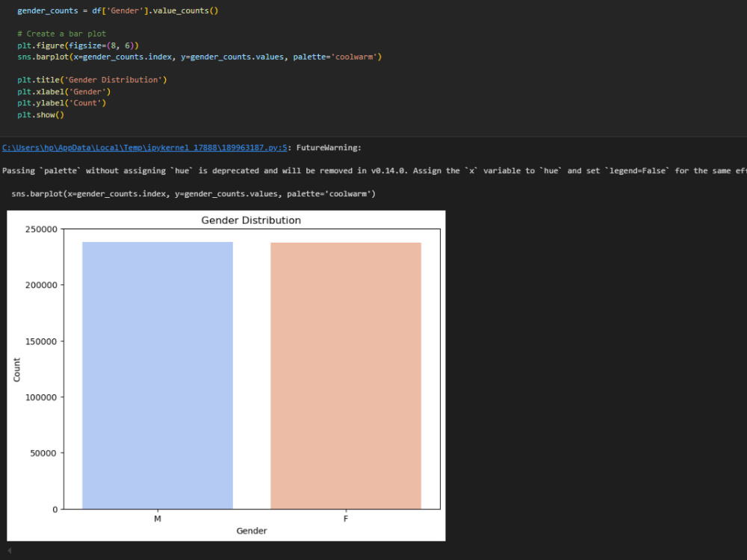Click the plt.xlabel('Gender') code line

(x=63, y=91)
